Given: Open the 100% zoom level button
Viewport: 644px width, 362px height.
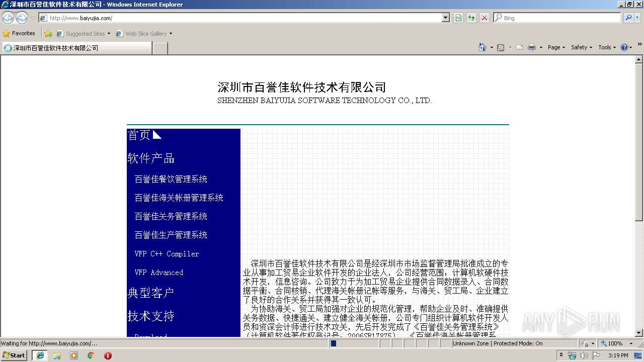Looking at the screenshot, I should [612, 343].
